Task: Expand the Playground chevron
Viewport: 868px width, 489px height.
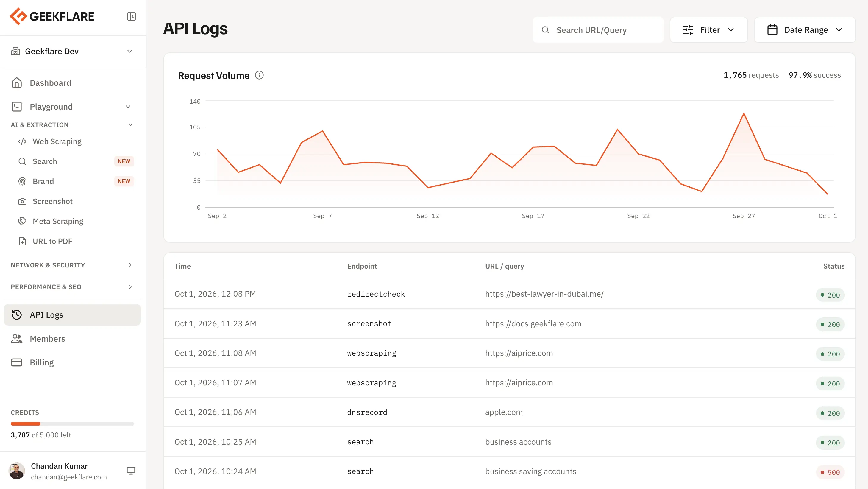Action: (128, 107)
